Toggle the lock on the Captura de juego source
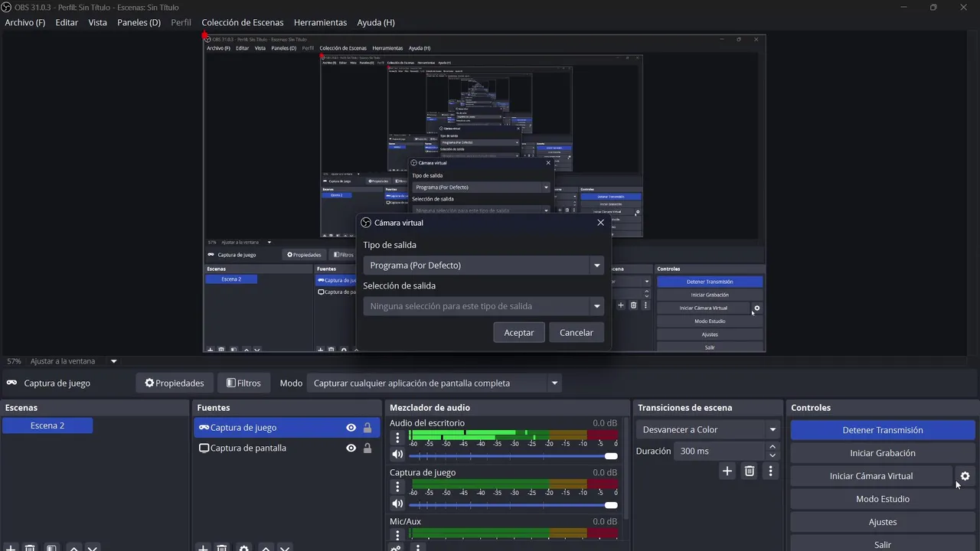This screenshot has height=551, width=980. point(367,428)
